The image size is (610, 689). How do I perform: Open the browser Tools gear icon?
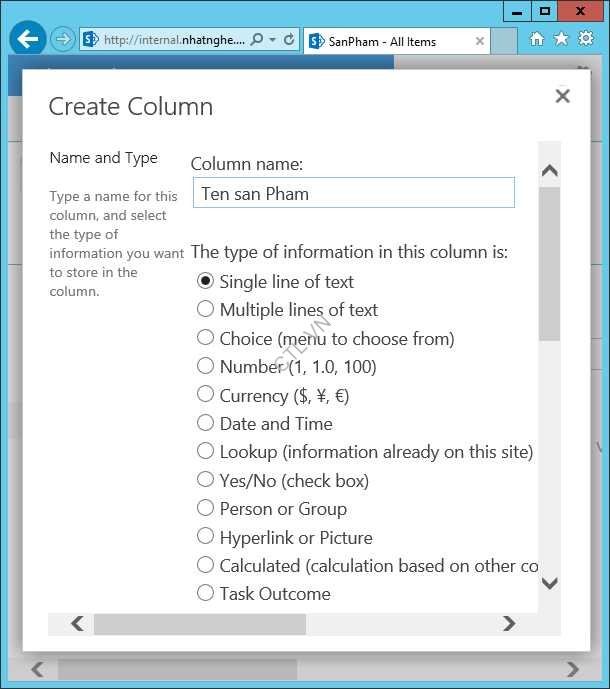[x=586, y=39]
